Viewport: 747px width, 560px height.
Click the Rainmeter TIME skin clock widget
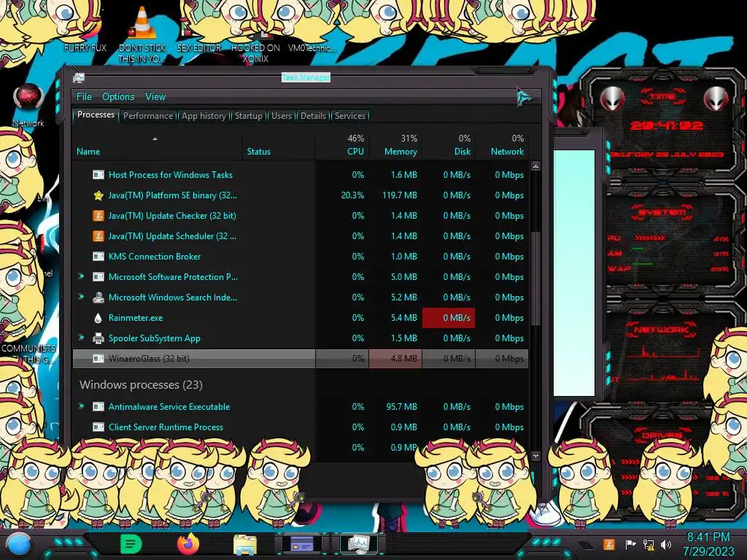[665, 122]
